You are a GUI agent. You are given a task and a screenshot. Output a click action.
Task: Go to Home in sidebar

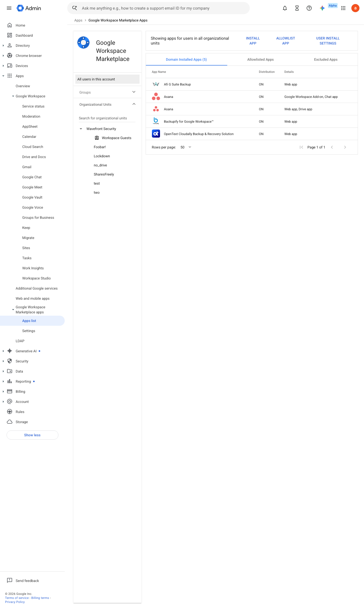pyautogui.click(x=20, y=25)
